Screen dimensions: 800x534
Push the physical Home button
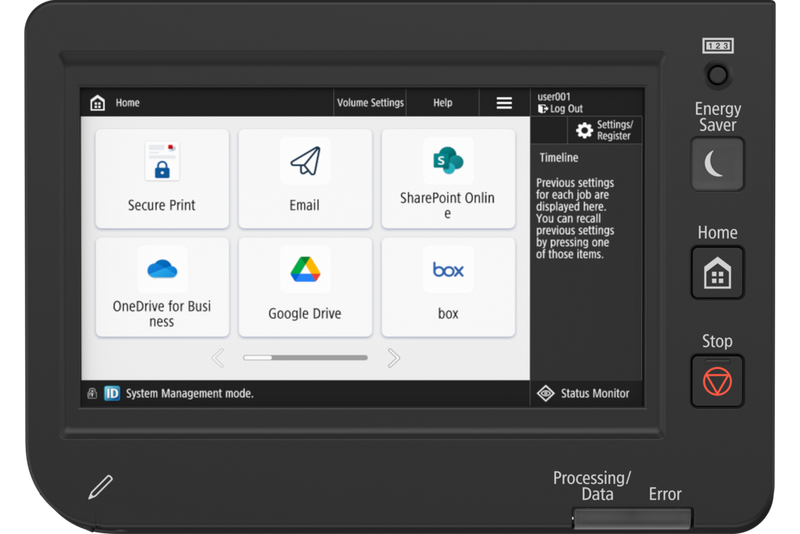coord(717,273)
